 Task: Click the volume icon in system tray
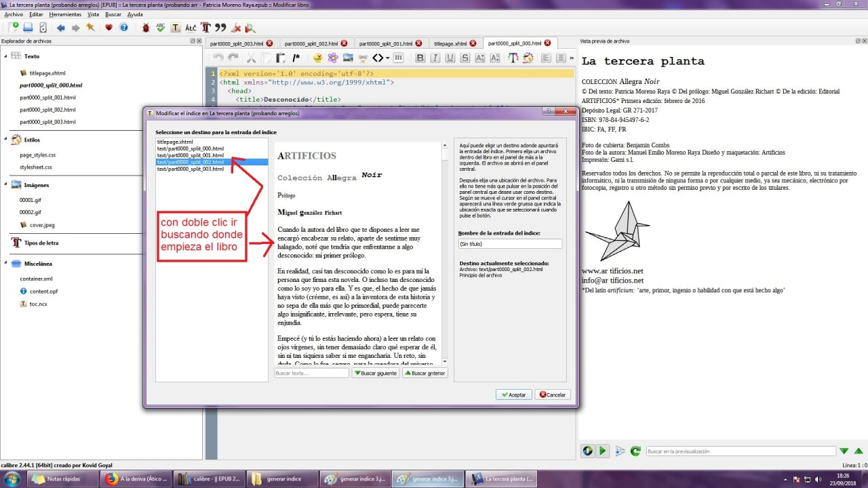[x=816, y=479]
